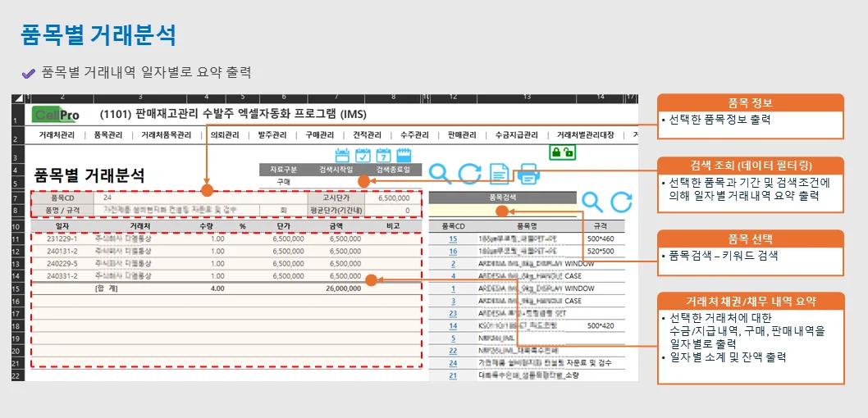
Task: Reset item search with its refresh icon
Action: 622,202
